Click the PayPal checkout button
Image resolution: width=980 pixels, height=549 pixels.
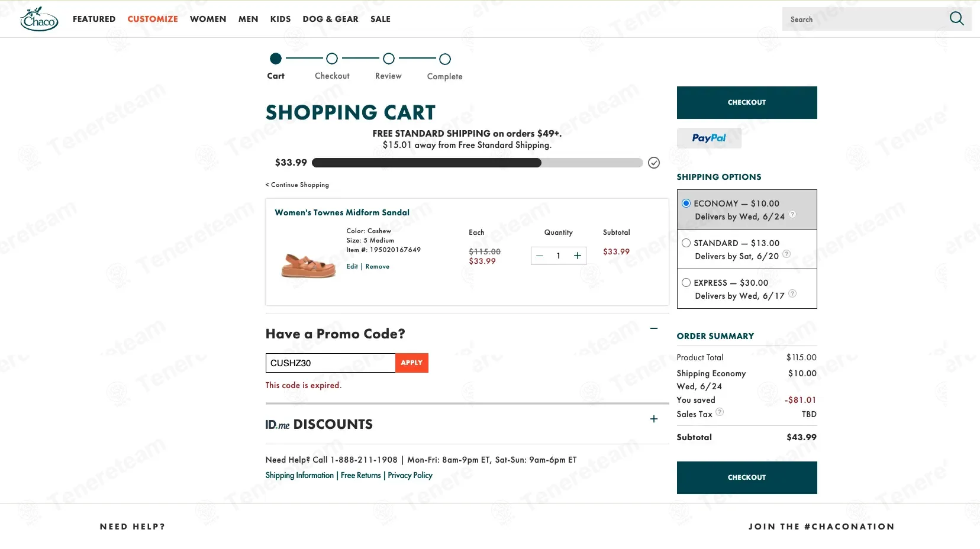pos(709,138)
